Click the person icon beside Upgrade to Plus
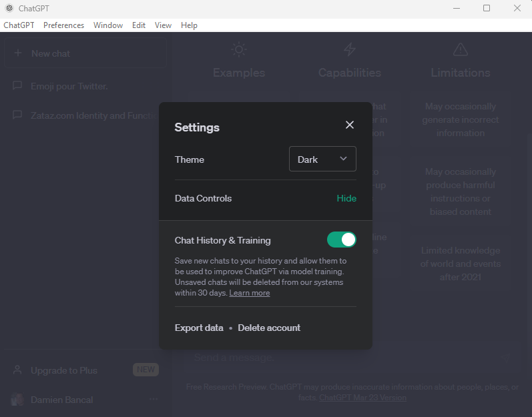Viewport: 532px width, 417px height. pyautogui.click(x=17, y=370)
